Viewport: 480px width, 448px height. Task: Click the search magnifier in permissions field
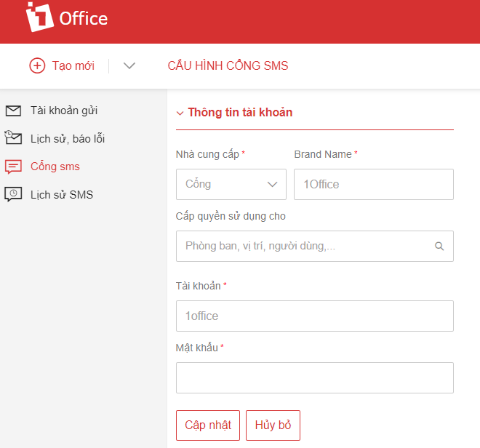coord(439,247)
